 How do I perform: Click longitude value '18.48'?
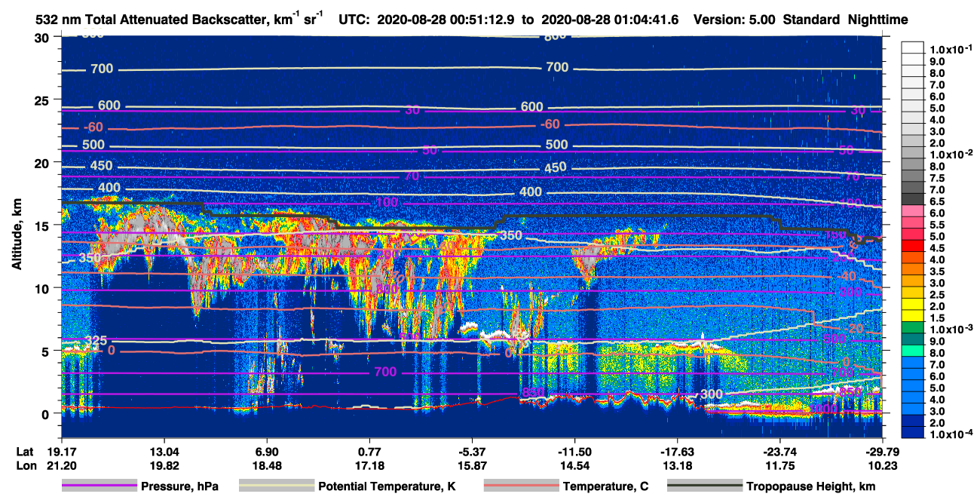click(267, 465)
